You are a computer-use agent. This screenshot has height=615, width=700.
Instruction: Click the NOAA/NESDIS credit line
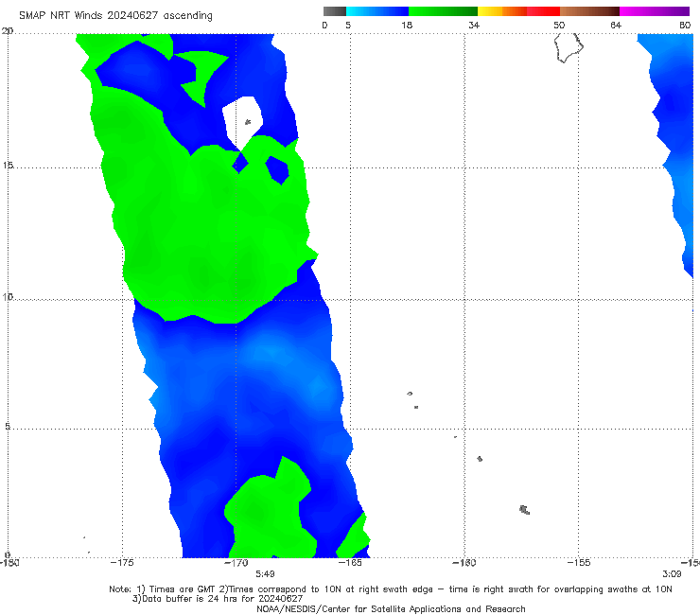click(x=391, y=609)
